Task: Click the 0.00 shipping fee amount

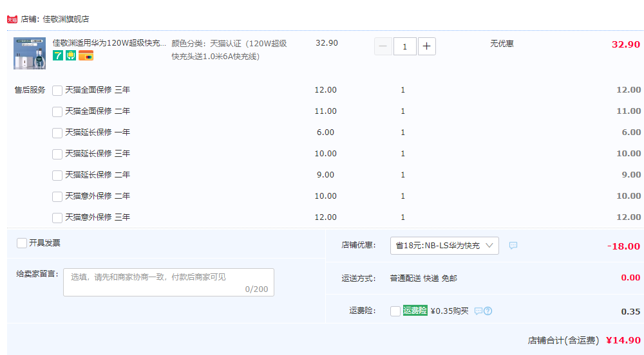Action: pyautogui.click(x=630, y=278)
